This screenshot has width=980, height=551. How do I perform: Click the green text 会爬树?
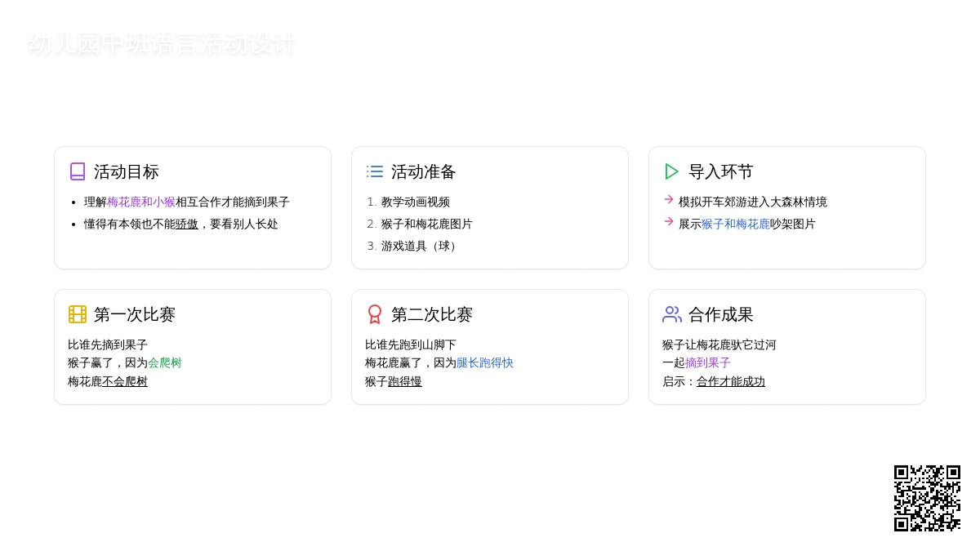(165, 362)
